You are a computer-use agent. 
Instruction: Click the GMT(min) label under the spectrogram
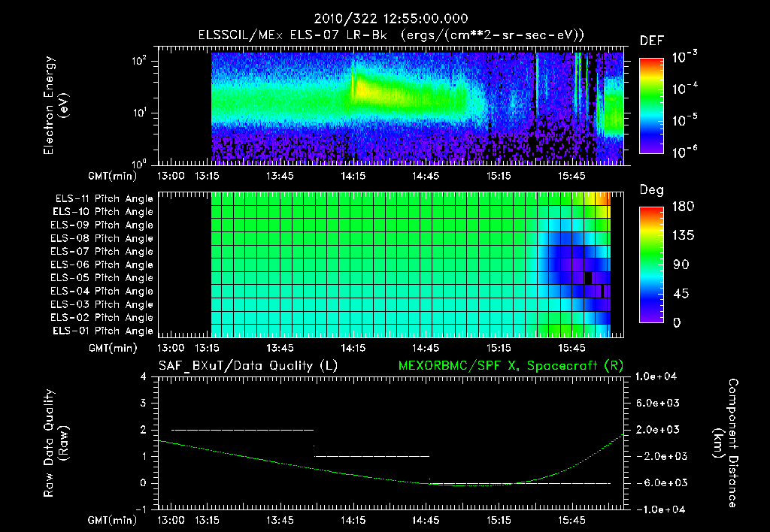click(113, 176)
